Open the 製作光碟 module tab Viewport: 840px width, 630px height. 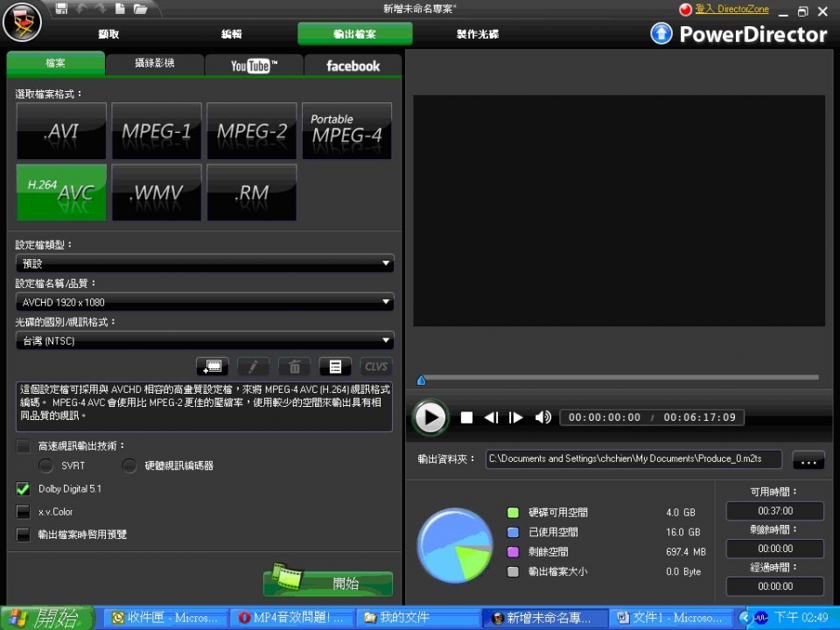tap(478, 34)
